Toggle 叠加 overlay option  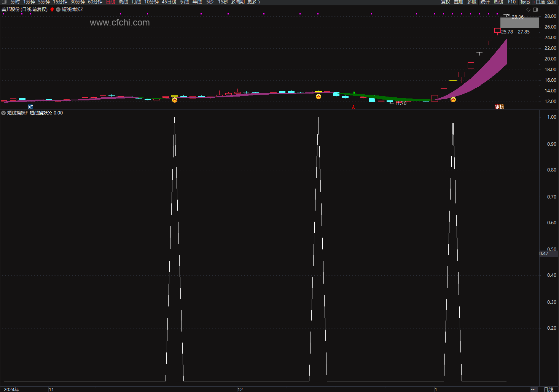pos(459,2)
